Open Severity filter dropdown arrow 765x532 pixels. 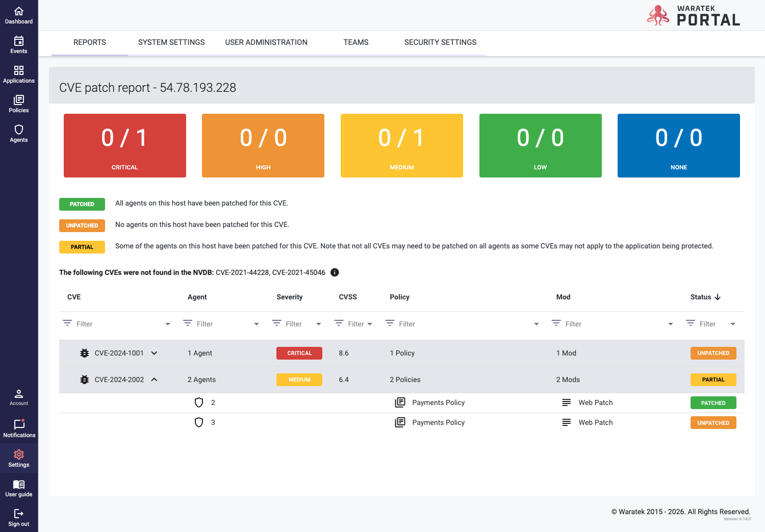pyautogui.click(x=319, y=324)
